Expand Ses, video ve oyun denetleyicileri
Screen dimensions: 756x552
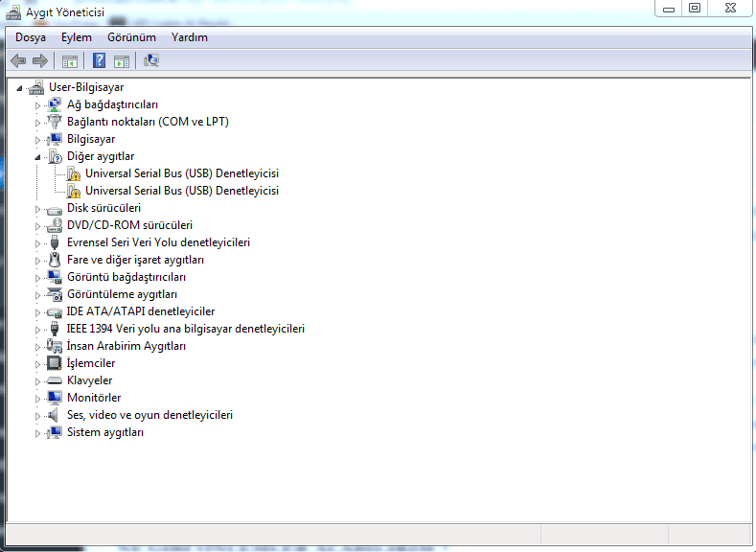[38, 415]
